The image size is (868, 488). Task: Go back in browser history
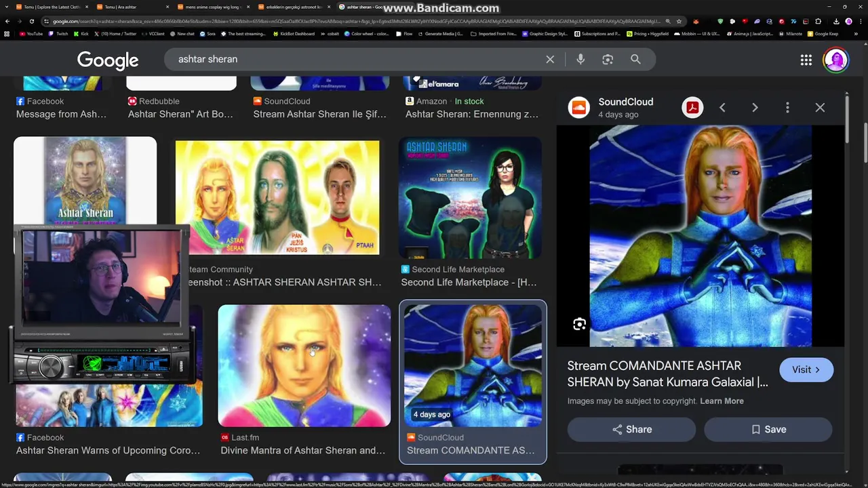tap(7, 21)
